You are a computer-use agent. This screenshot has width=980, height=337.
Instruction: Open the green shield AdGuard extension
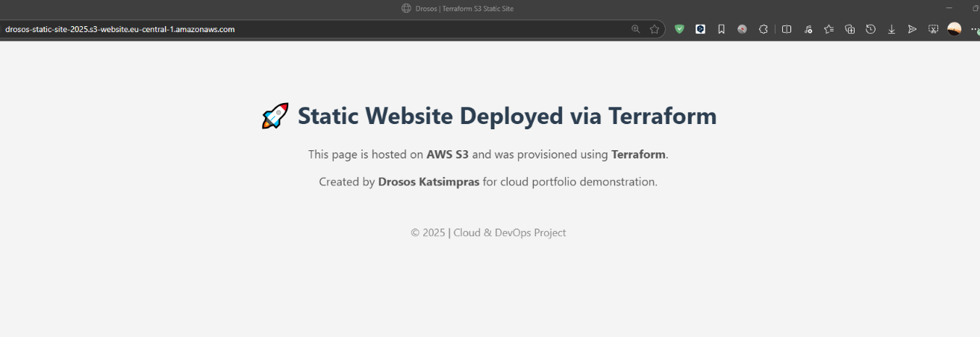coord(679,29)
